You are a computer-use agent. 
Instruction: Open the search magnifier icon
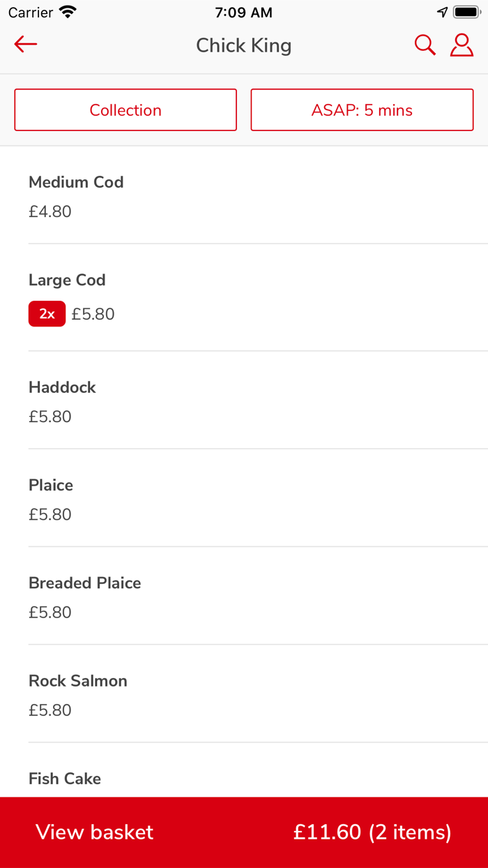[x=425, y=45]
